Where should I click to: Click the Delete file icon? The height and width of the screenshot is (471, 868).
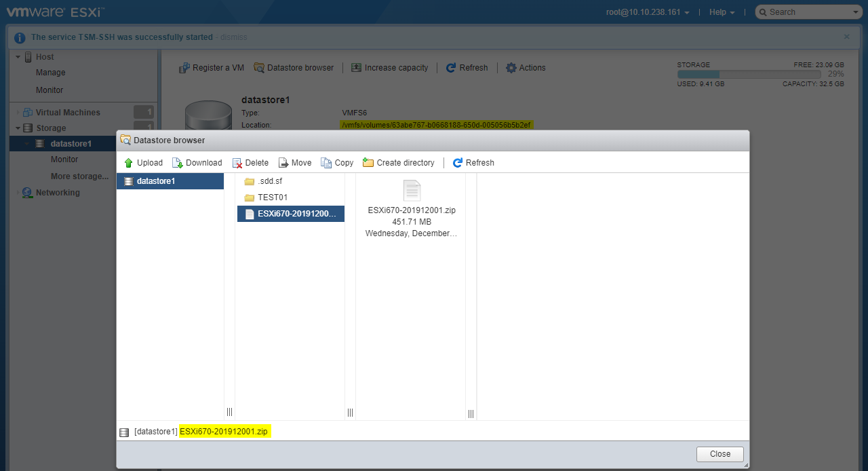pos(237,163)
